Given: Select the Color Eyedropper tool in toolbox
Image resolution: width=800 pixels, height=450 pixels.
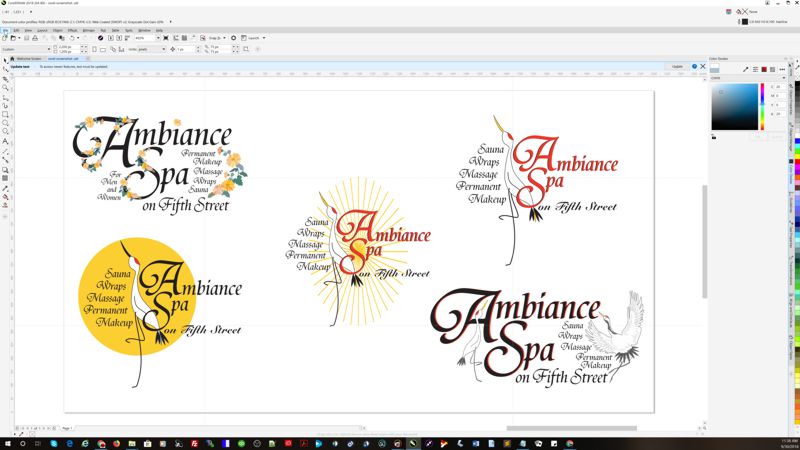Looking at the screenshot, I should coord(6,189).
